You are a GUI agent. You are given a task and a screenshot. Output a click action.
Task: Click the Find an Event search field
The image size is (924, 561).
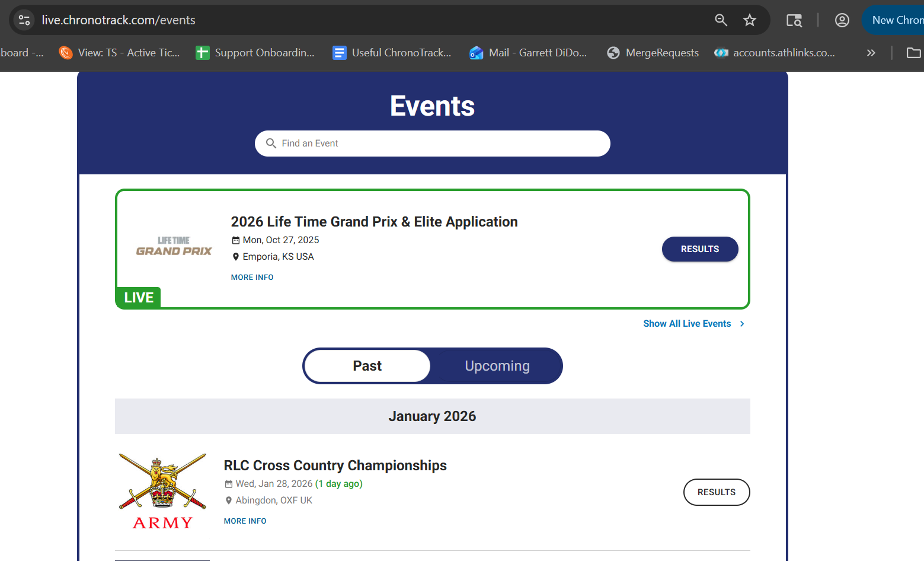433,144
